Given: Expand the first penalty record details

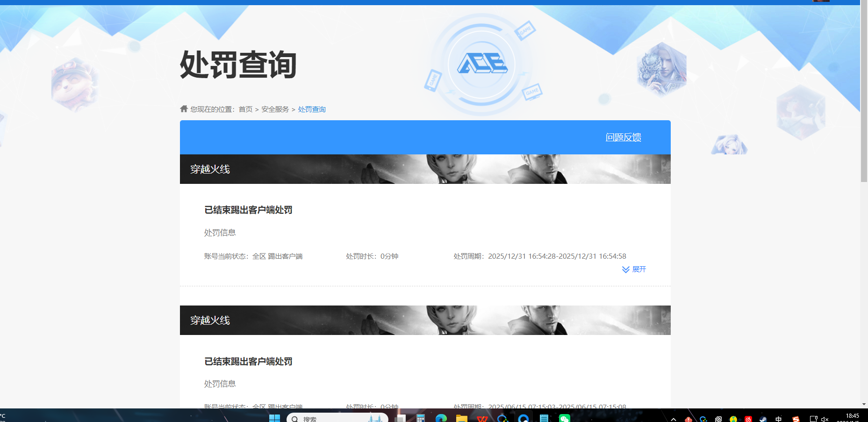Looking at the screenshot, I should pos(638,269).
